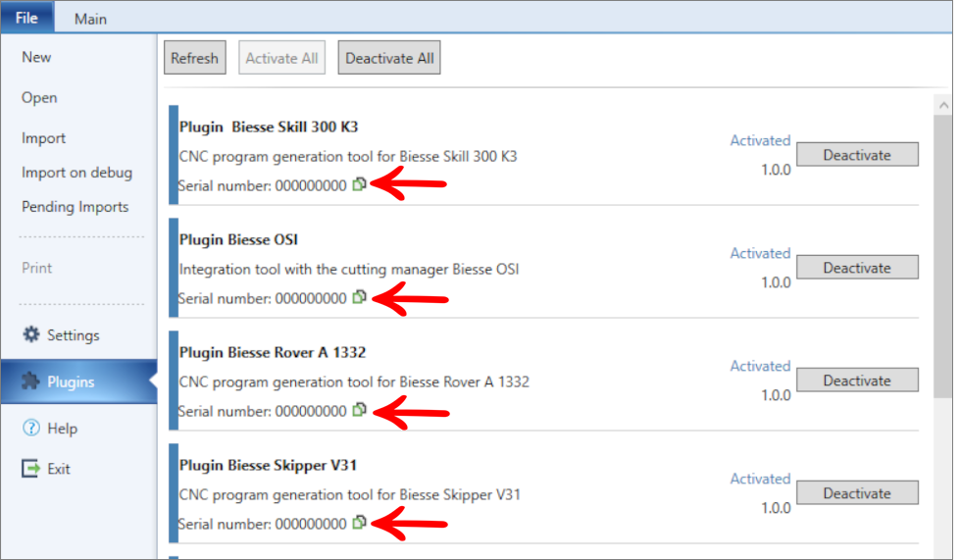This screenshot has height=560, width=960.
Task: Copy serial number of Plugin Biesse OSI
Action: pos(360,297)
